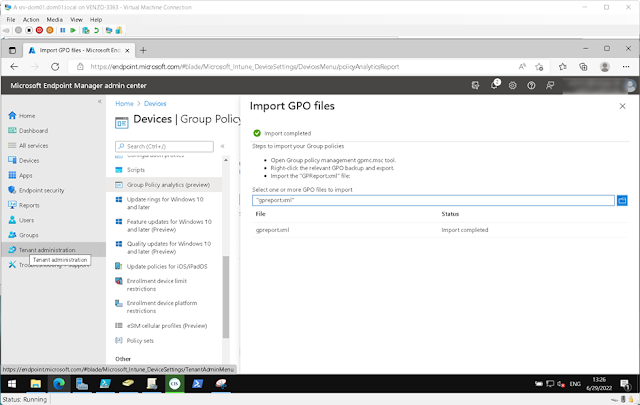
Task: Click the Devices menu scroll up arrow
Action: tap(226, 160)
